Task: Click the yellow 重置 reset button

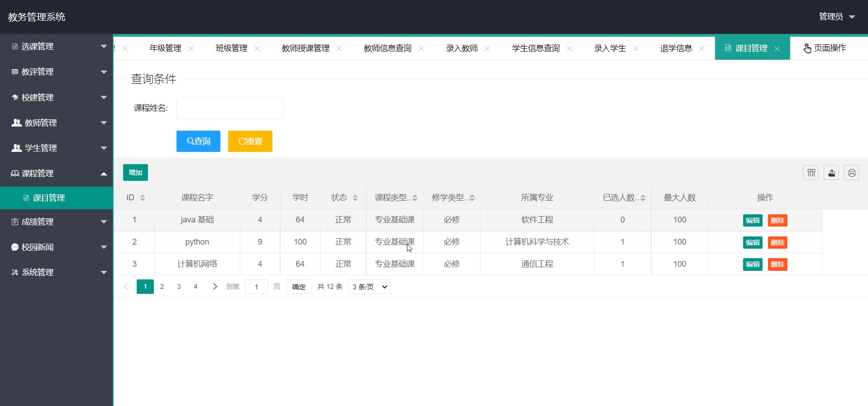Action: (250, 142)
